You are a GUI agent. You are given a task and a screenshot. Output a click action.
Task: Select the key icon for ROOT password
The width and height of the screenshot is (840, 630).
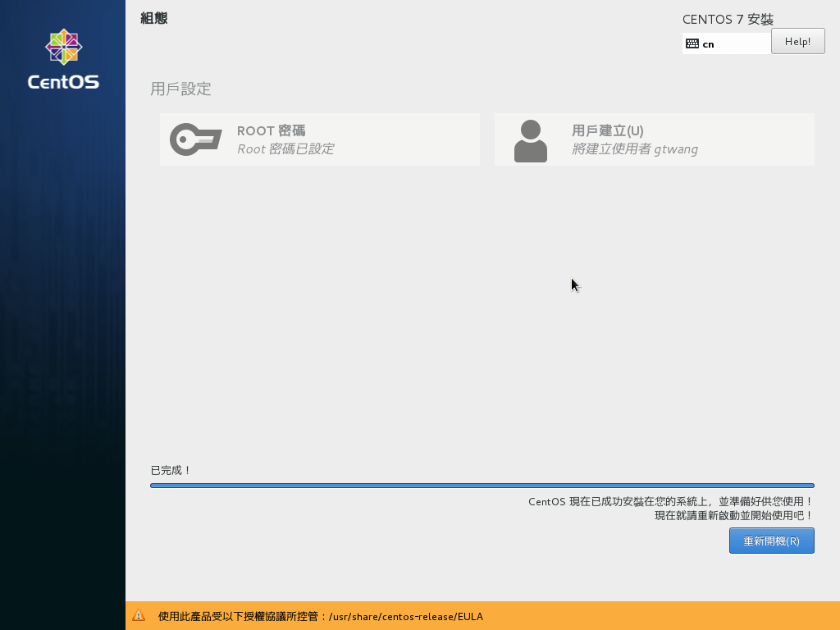(x=196, y=139)
